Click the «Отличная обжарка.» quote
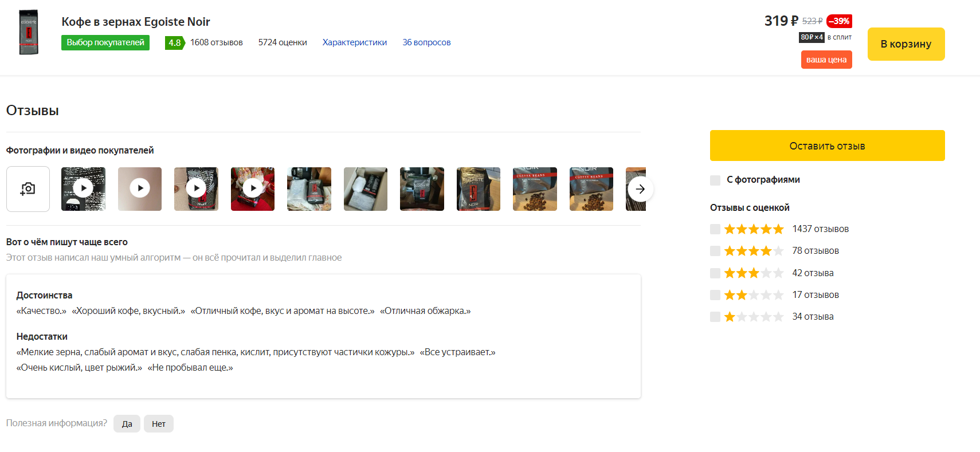980x452 pixels. [425, 311]
